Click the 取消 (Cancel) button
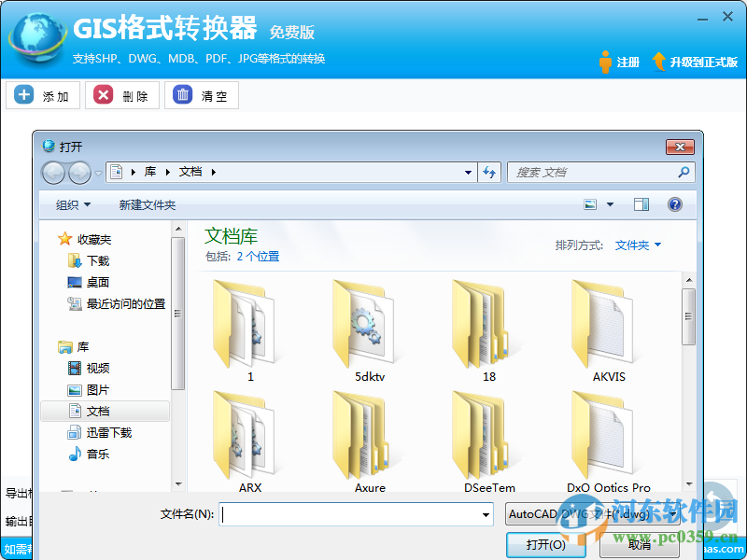Image resolution: width=747 pixels, height=560 pixels. [639, 544]
